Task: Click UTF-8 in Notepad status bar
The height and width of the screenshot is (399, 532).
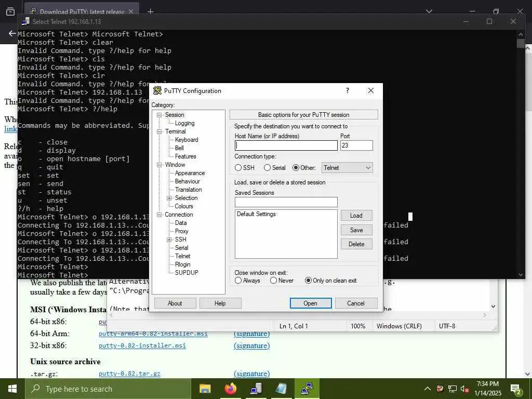Action: 447,326
